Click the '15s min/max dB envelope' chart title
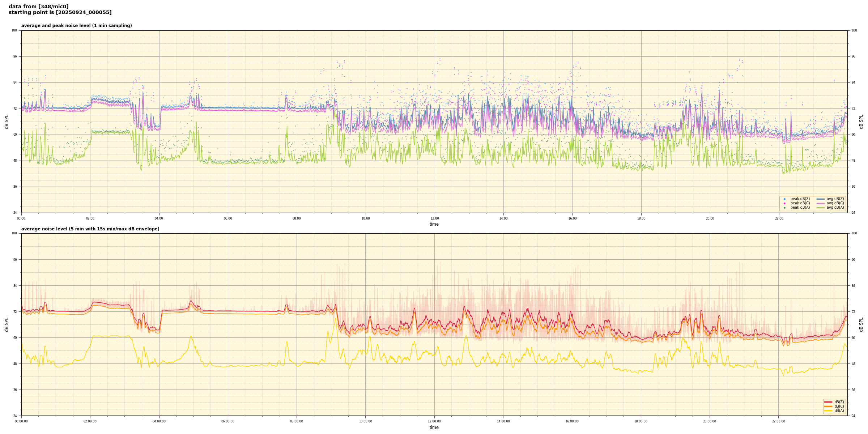 [x=90, y=229]
